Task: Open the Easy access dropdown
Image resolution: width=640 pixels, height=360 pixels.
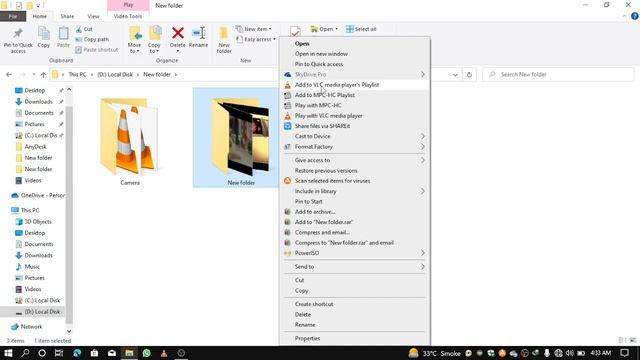Action: tap(256, 40)
